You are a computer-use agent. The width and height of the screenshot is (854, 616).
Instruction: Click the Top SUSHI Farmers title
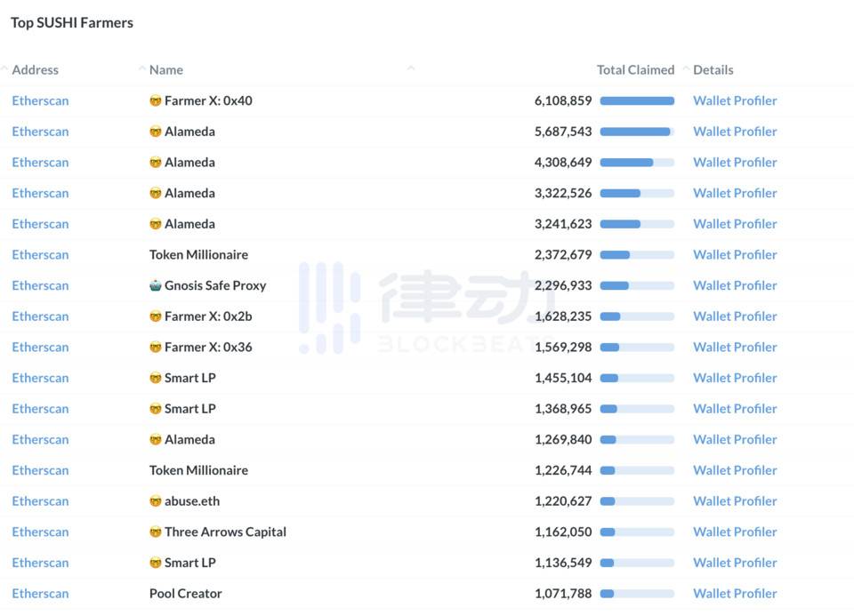tap(72, 23)
